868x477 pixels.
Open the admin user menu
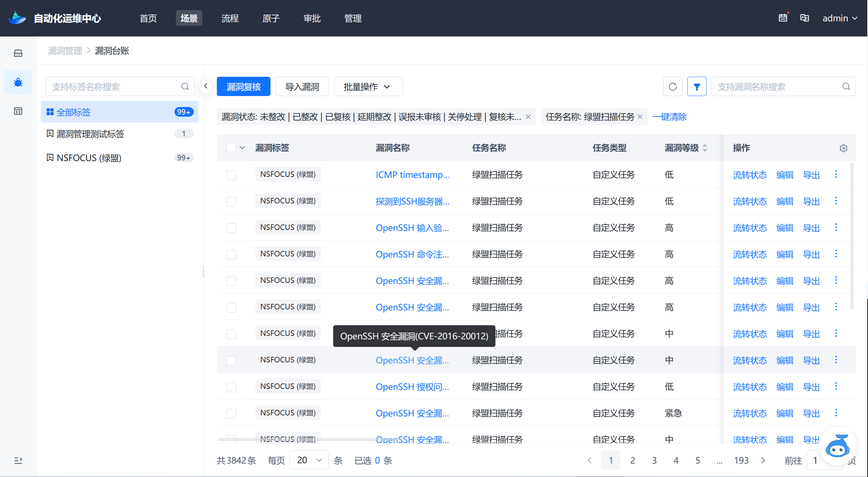click(x=840, y=18)
